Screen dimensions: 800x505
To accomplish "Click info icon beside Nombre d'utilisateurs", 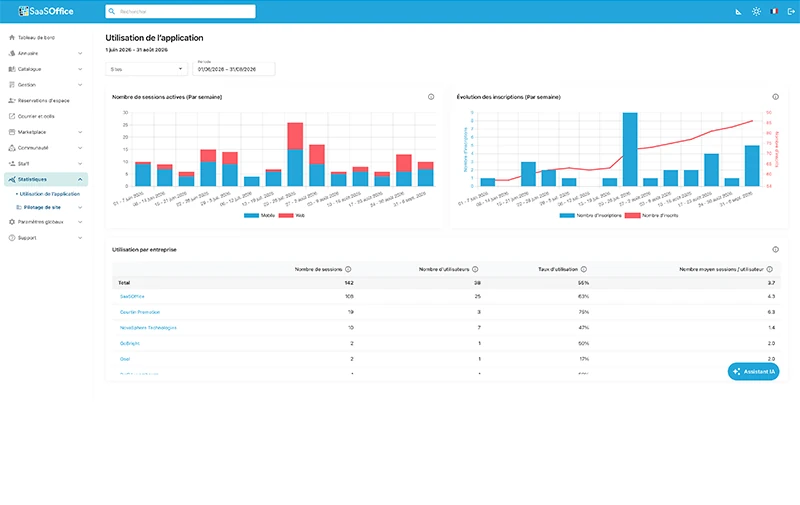I will [x=475, y=269].
